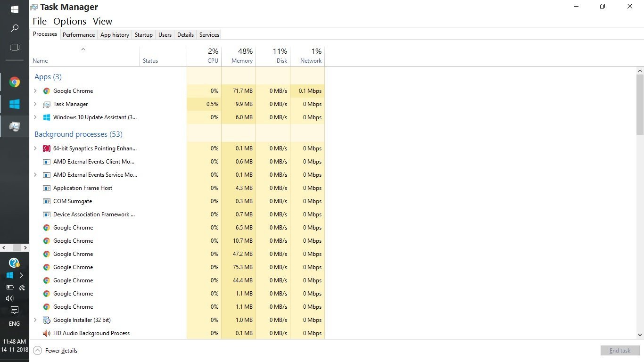This screenshot has height=362, width=644.
Task: Expand Google Chrome app group
Action: pos(35,91)
